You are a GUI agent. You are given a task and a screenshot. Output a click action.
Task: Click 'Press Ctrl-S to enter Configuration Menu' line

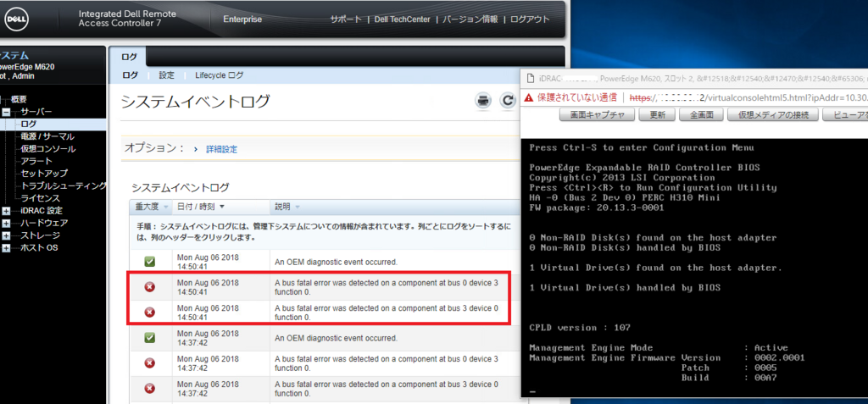tap(642, 147)
